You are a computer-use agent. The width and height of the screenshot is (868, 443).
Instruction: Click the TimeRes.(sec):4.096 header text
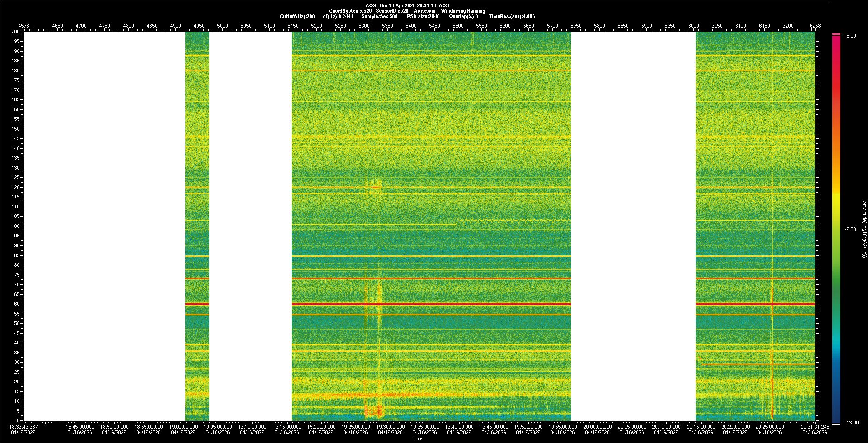(x=512, y=16)
